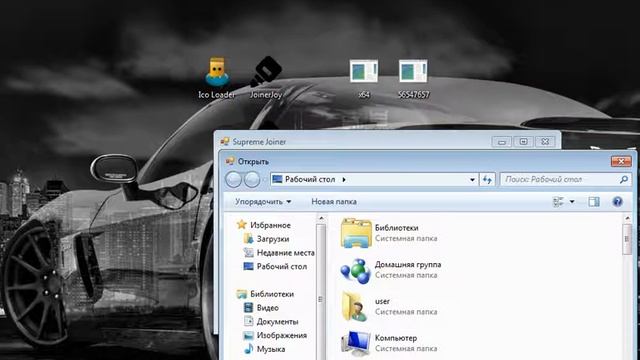Click the Forward navigation arrow in dialog
Viewport: 640px width, 360px height.
pos(252,179)
